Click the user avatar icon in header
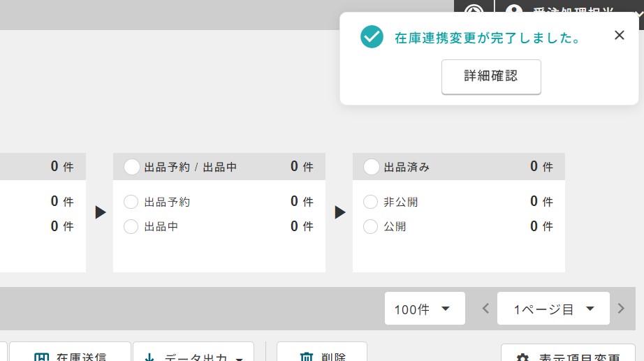The height and width of the screenshot is (361, 644). 514,9
